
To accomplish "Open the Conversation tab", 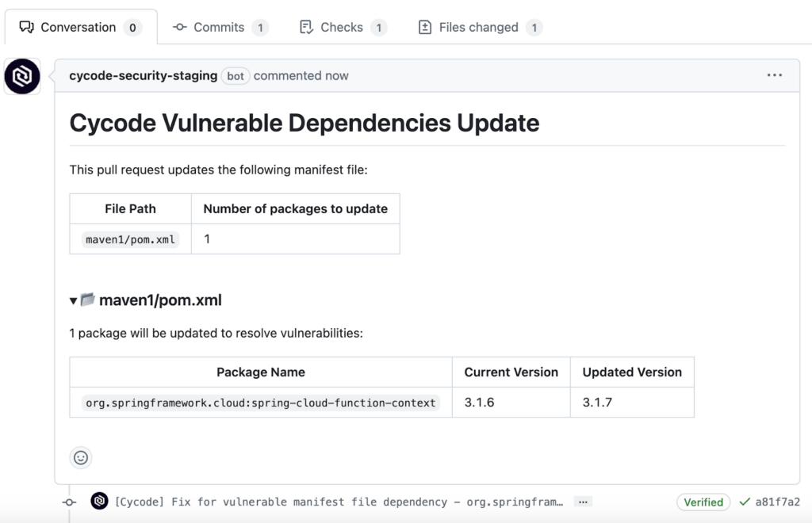I will click(81, 28).
